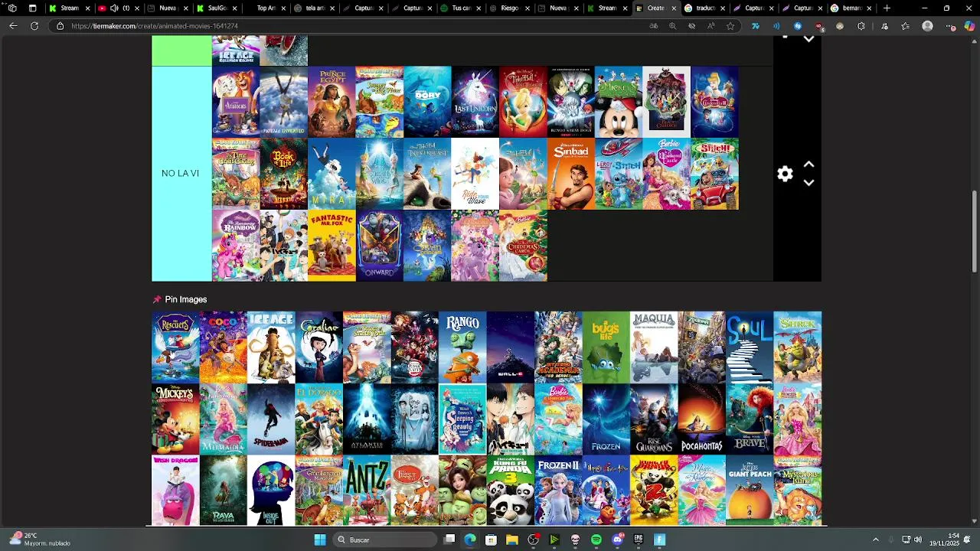Pick the Shrek poster in Pin Images
Viewport: 980px width, 551px height.
[x=798, y=347]
